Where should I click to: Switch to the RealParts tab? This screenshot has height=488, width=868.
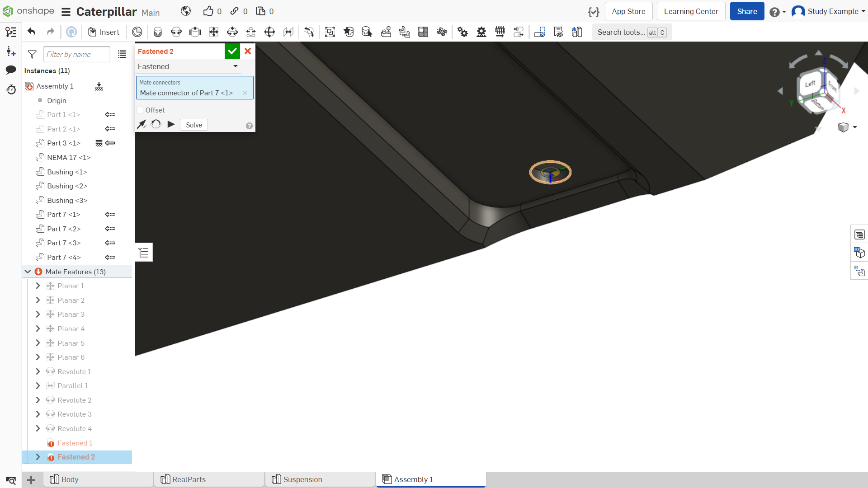point(209,479)
